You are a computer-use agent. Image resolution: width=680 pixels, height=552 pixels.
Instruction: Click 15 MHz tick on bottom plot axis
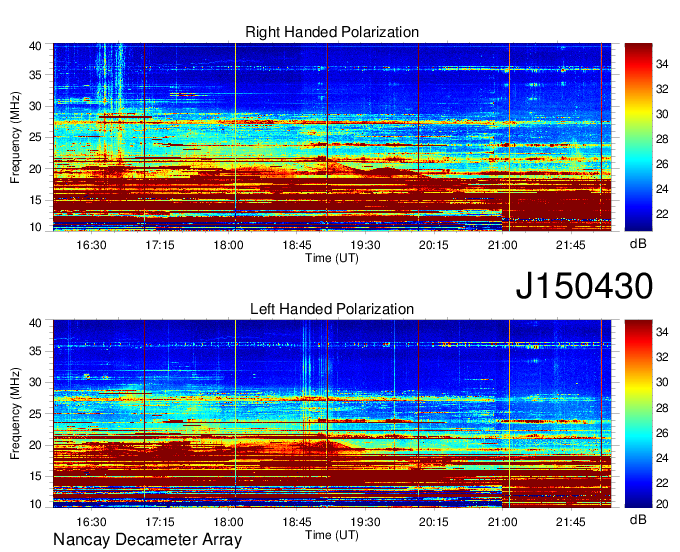(35, 477)
